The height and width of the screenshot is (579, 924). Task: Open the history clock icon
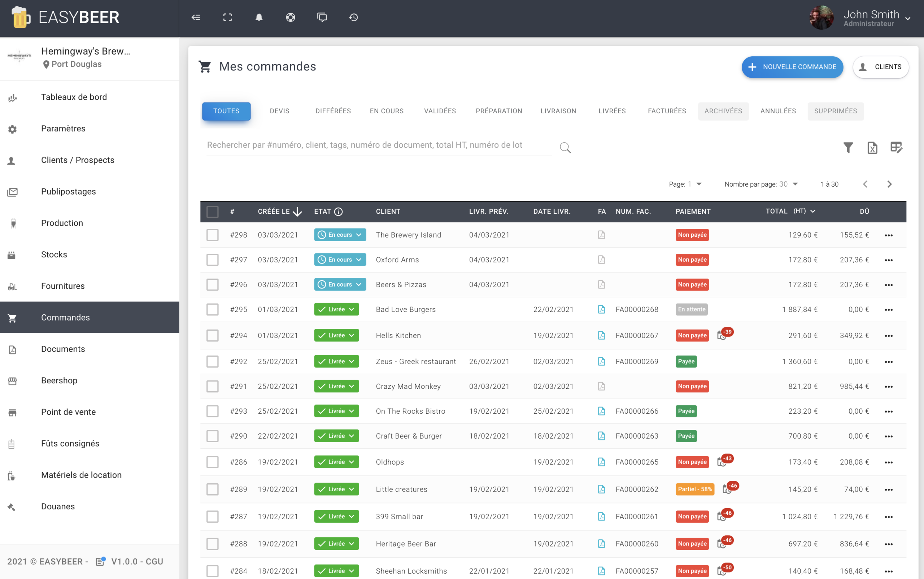click(353, 17)
